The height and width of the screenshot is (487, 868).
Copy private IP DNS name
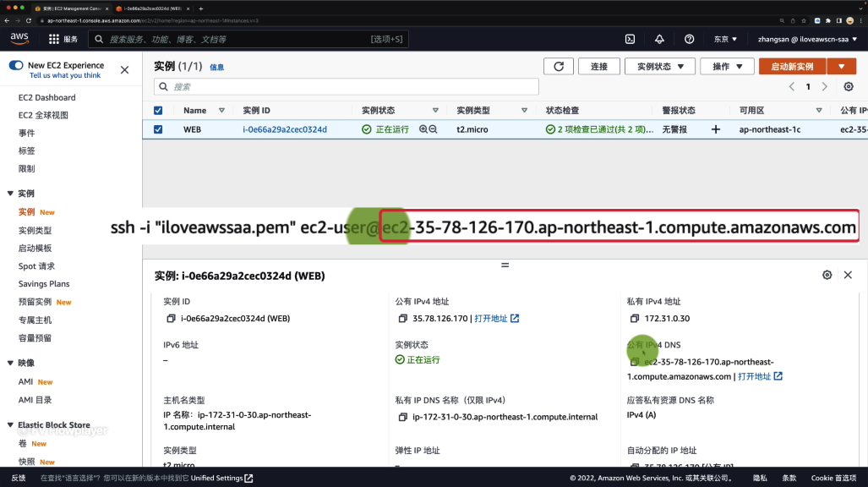(402, 417)
